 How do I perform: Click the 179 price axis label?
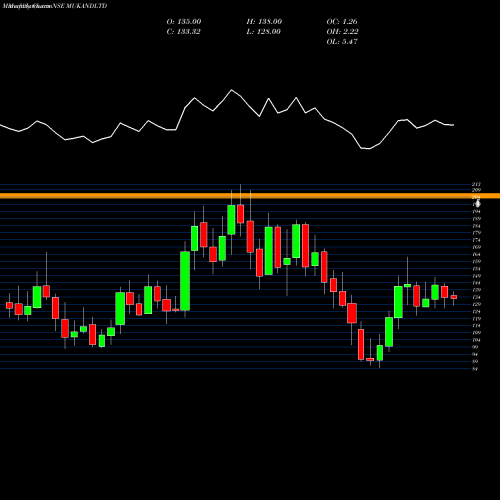(476, 233)
